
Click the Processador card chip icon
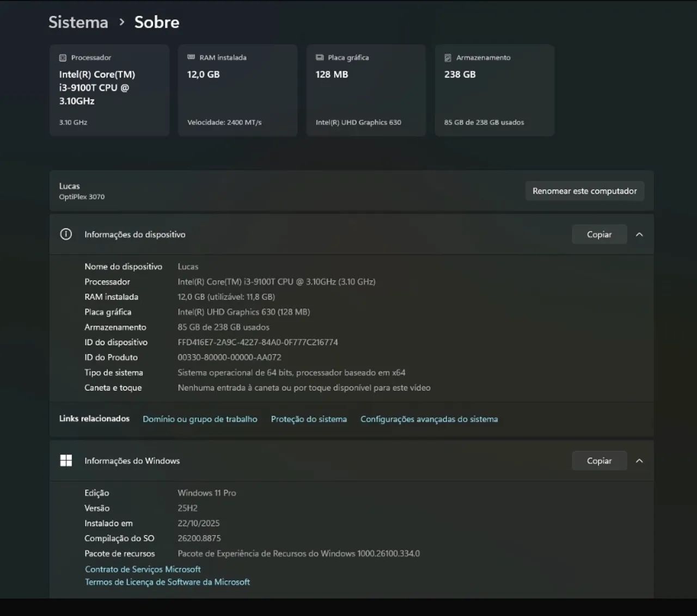[x=63, y=58]
